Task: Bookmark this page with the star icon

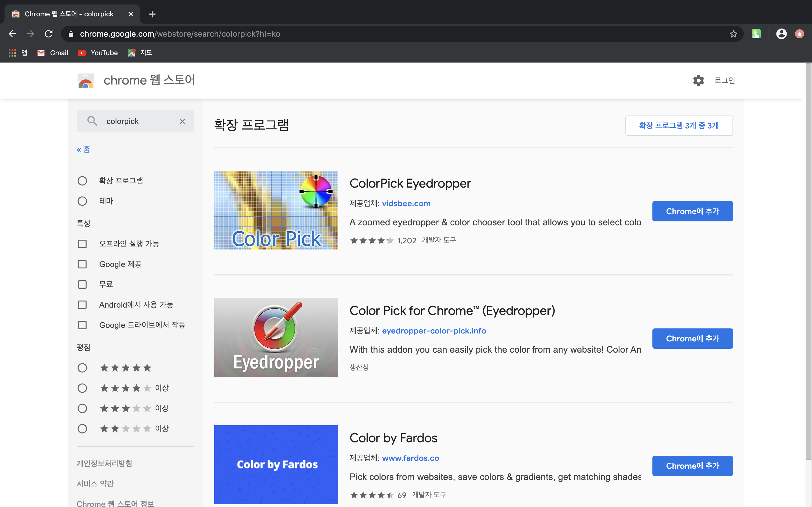Action: [x=733, y=34]
